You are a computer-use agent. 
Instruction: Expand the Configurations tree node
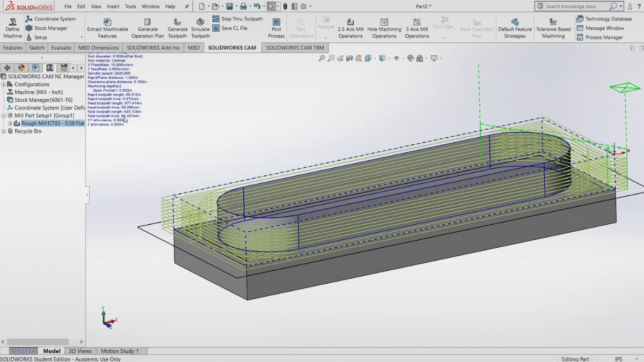(x=4, y=84)
